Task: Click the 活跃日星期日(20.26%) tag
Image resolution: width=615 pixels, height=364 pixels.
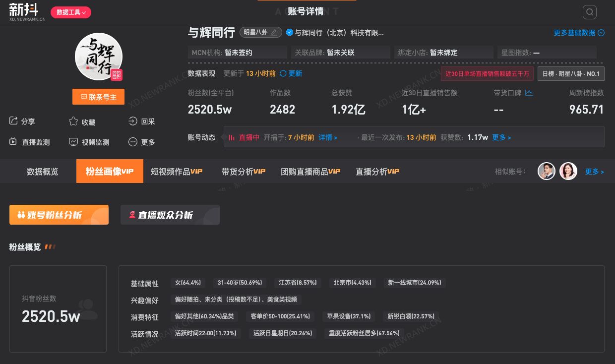Action: [283, 333]
